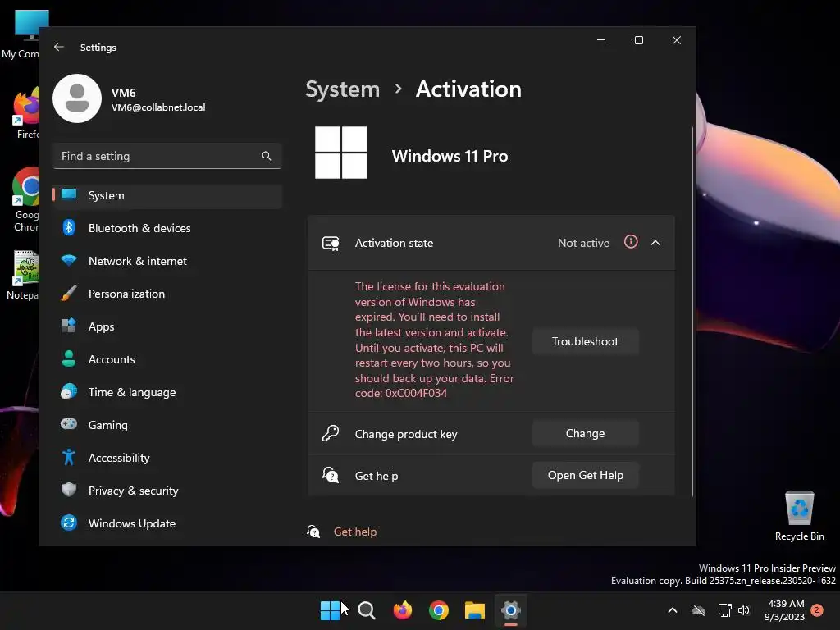The width and height of the screenshot is (840, 630).
Task: Open Bluetooth & devices settings
Action: click(x=167, y=228)
